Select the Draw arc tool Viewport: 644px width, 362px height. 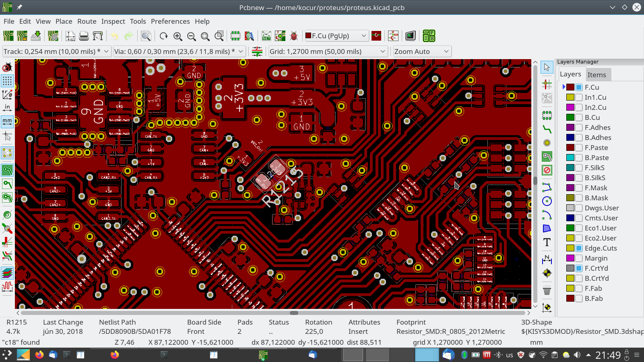tap(547, 215)
